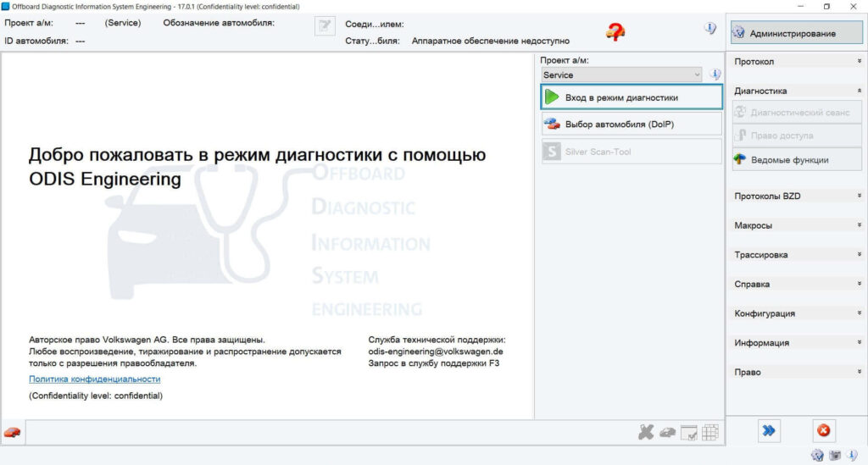Viewport: 868px width, 465px height.
Task: Click the info icon next to Service dropdown
Action: (715, 74)
